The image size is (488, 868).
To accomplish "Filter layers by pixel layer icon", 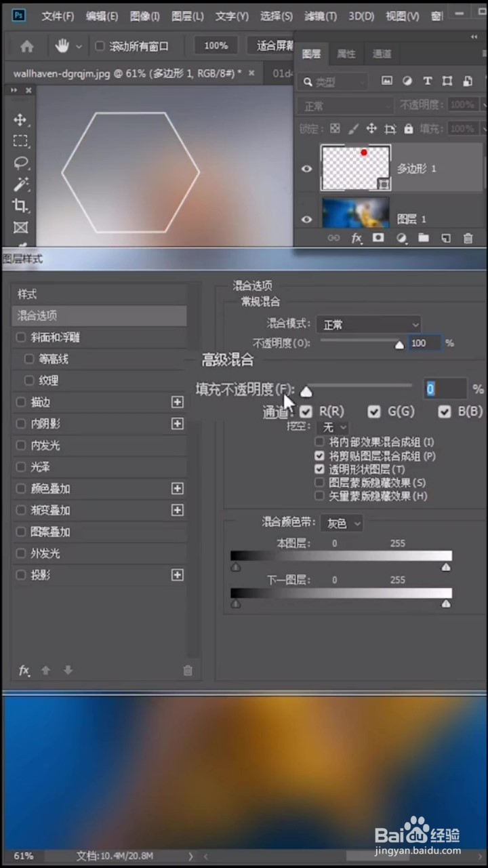I will 387,81.
